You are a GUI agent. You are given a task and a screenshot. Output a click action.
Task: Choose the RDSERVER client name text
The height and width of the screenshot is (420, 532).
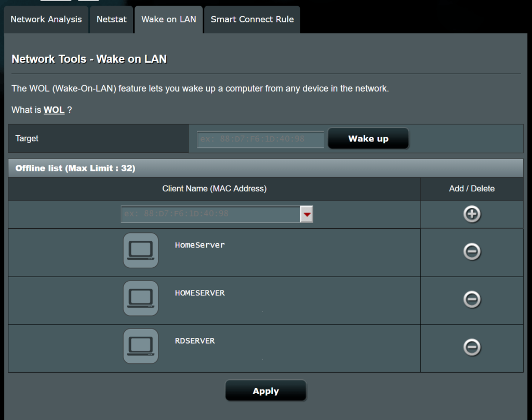pyautogui.click(x=195, y=341)
